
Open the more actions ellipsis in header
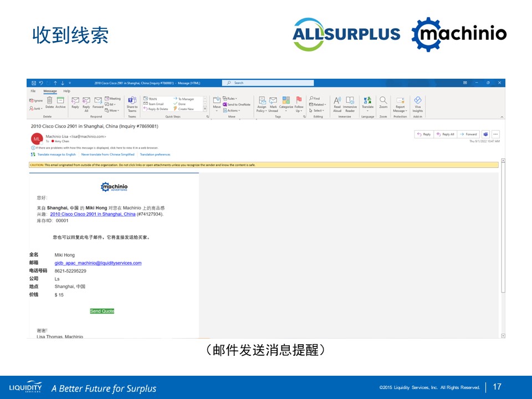tap(495, 134)
